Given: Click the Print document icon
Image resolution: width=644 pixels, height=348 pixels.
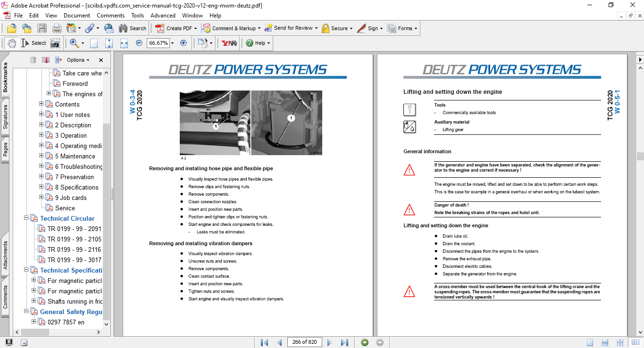Looking at the screenshot, I should point(57,28).
